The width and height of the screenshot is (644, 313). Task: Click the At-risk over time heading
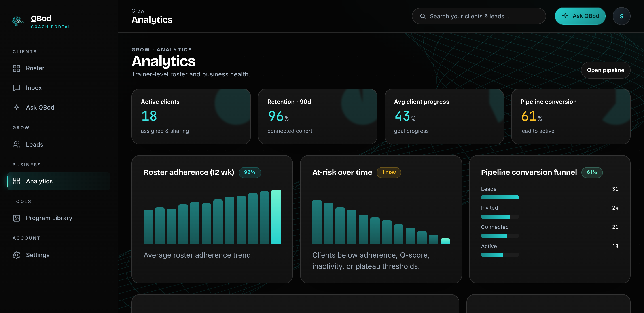342,173
